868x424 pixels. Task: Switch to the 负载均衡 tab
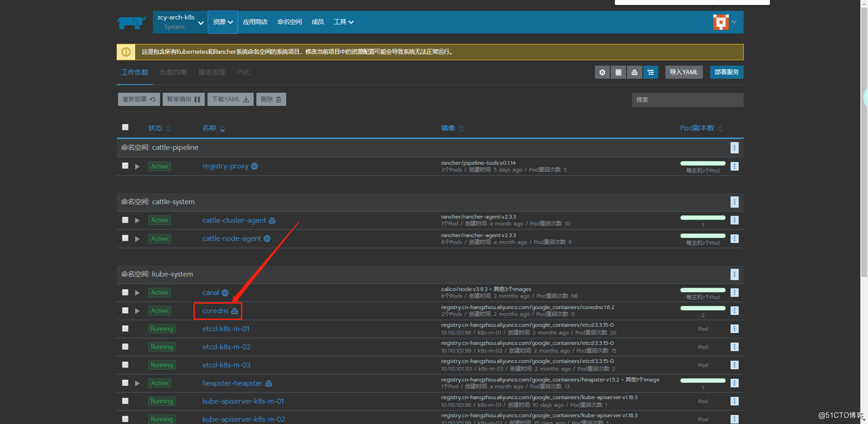click(173, 72)
